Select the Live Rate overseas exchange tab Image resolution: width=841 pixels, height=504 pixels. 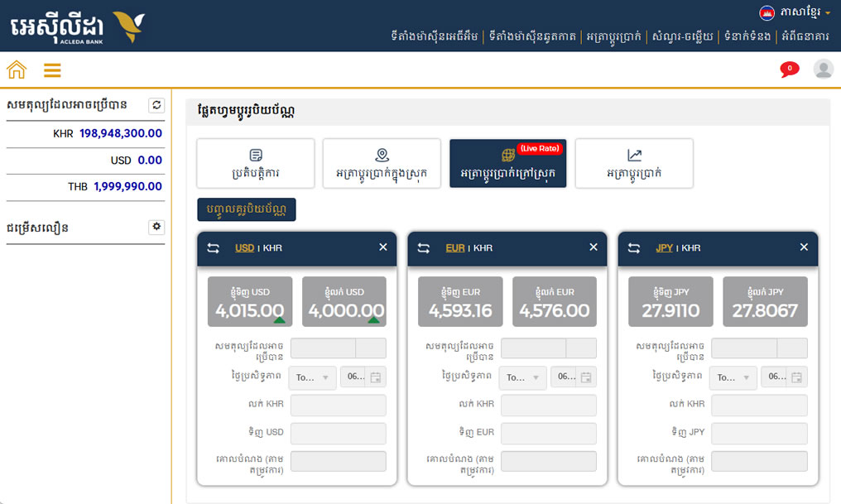point(507,163)
